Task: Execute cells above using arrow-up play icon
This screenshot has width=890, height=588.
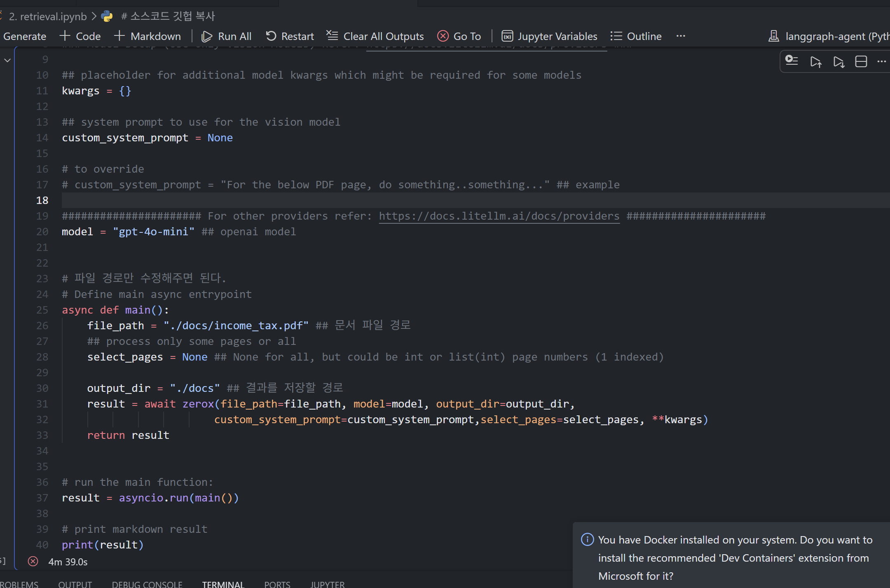Action: (815, 62)
